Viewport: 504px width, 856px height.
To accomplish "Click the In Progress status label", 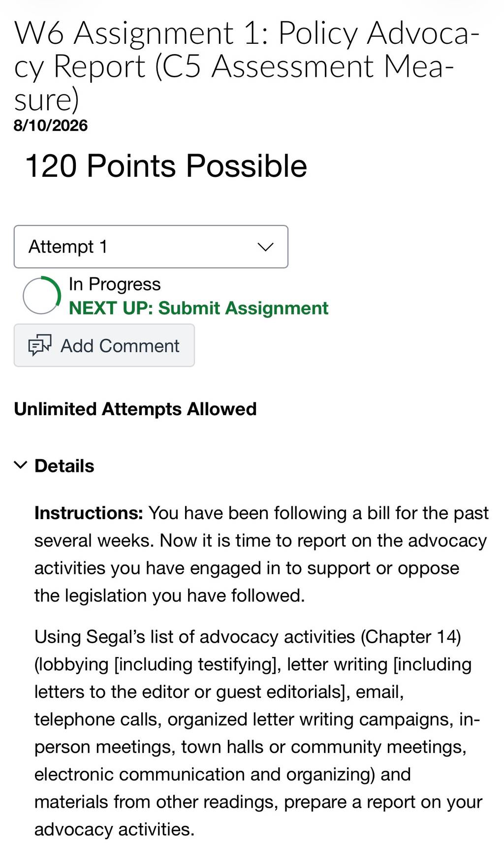I will (x=115, y=284).
